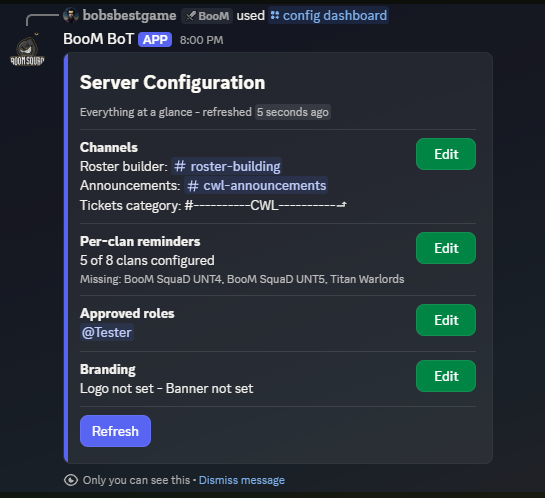Click the BooM BoT avatar image
Viewport: 545px width, 498px height.
(x=27, y=51)
